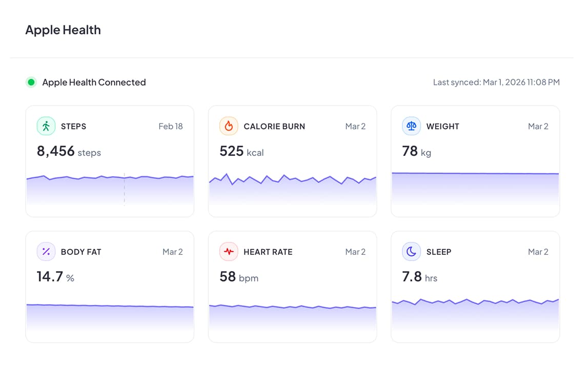This screenshot has width=588, height=372.
Task: Select the Heart Rate card showing 58 bpm
Action: [x=292, y=286]
